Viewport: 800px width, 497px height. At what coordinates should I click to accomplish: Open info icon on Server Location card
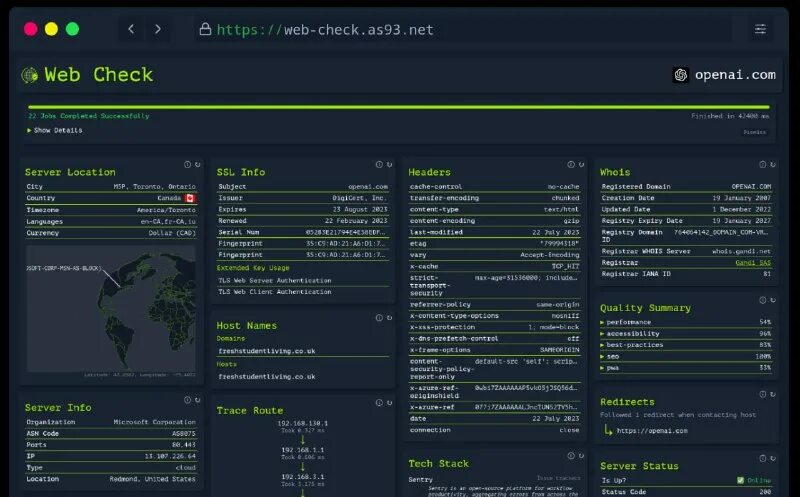click(187, 164)
